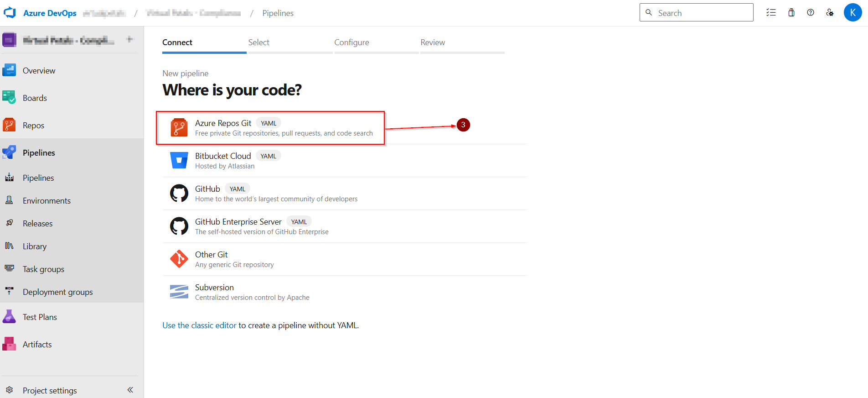Select the bold Pipelines section header

[39, 152]
